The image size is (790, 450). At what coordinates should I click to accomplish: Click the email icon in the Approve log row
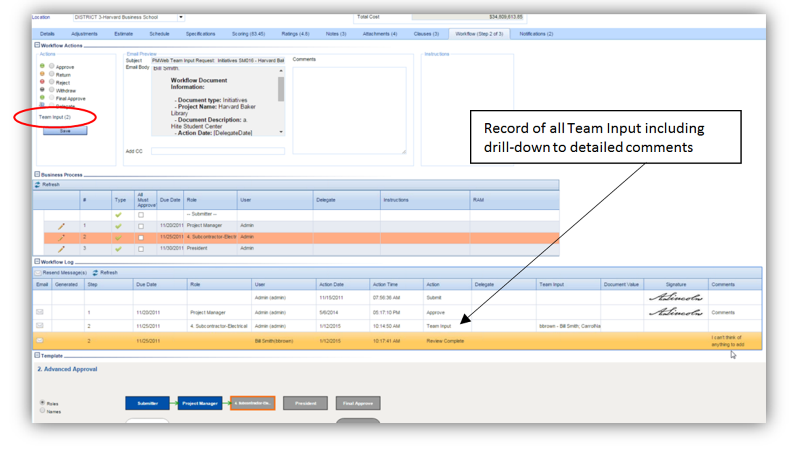click(x=40, y=312)
